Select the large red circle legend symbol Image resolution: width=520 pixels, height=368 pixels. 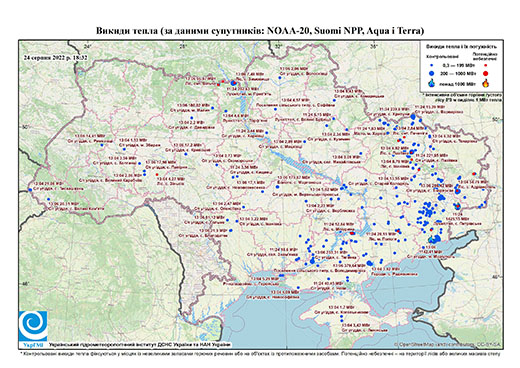coord(486,73)
